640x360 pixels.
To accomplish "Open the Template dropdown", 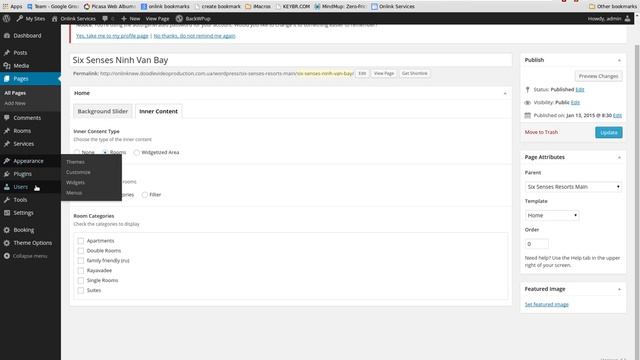I will [552, 215].
